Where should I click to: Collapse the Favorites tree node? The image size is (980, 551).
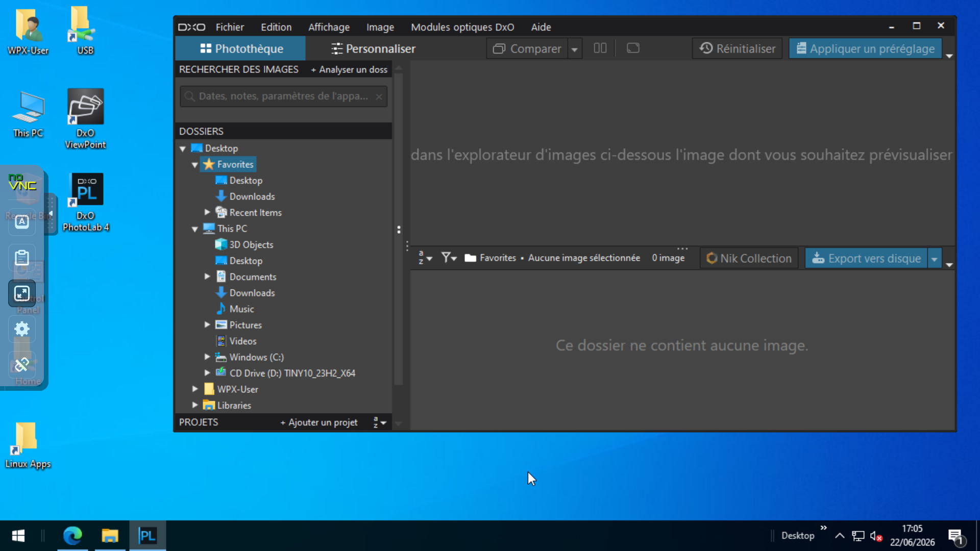click(194, 165)
